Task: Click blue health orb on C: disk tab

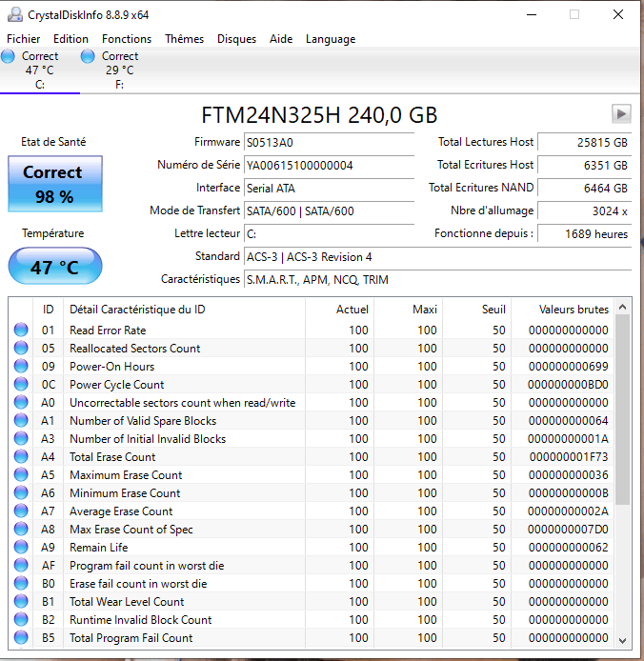Action: 8,56
